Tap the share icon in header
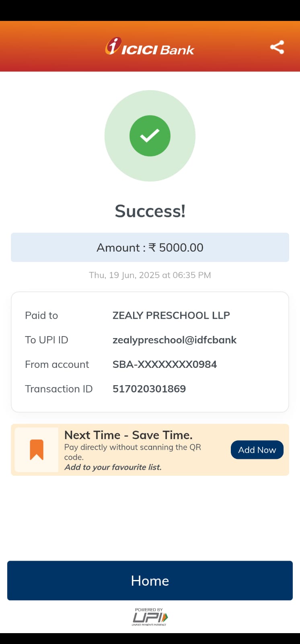 (277, 47)
